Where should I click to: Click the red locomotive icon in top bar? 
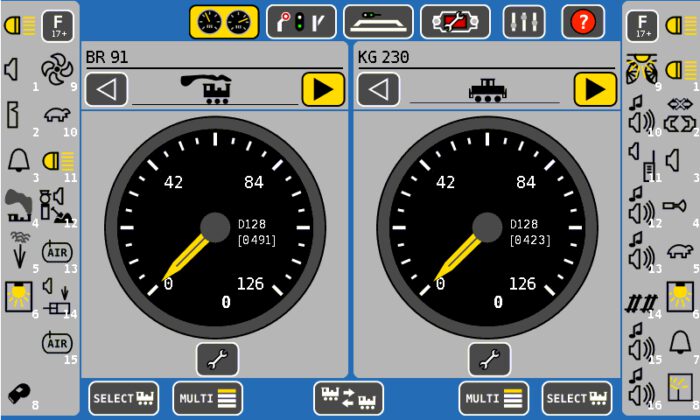click(455, 21)
